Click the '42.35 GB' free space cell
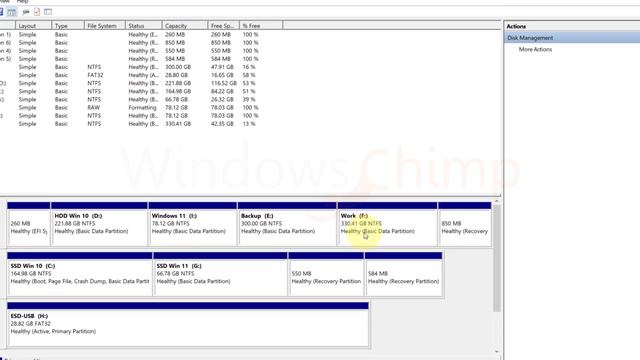 [x=222, y=124]
